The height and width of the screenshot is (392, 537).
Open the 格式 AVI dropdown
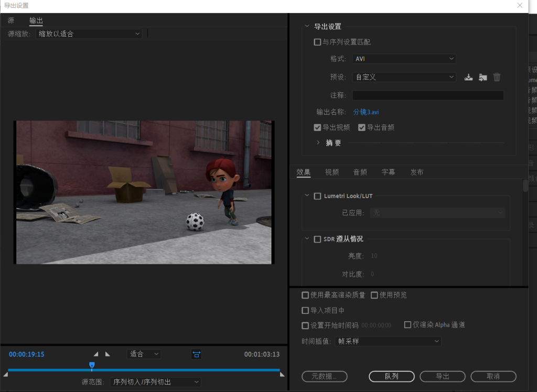pos(404,59)
